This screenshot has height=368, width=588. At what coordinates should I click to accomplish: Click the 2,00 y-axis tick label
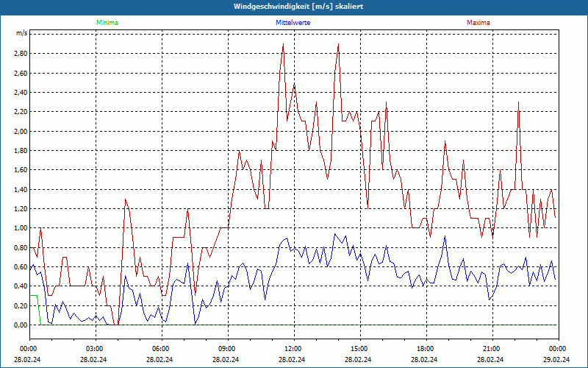pos(19,131)
